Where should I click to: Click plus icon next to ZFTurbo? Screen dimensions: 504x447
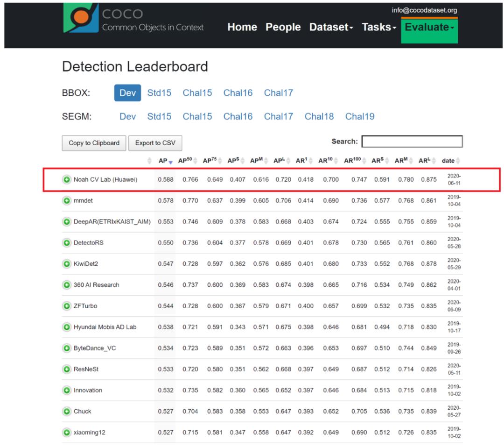(x=67, y=306)
